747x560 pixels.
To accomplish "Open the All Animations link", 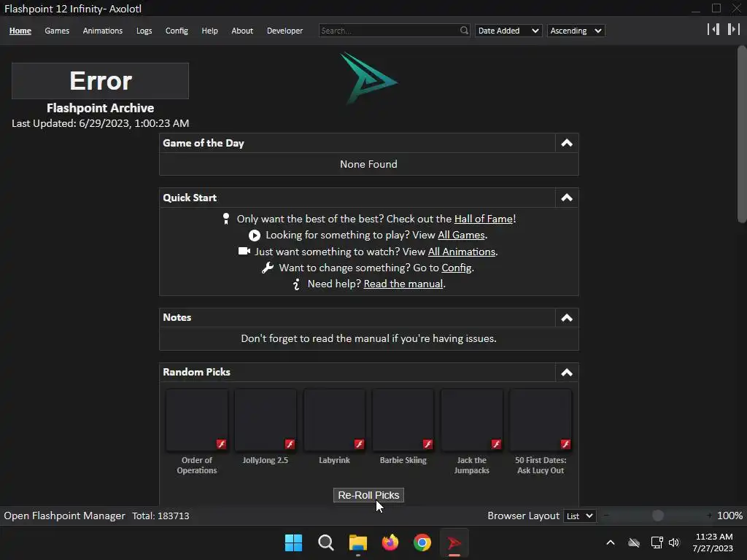I will point(462,252).
